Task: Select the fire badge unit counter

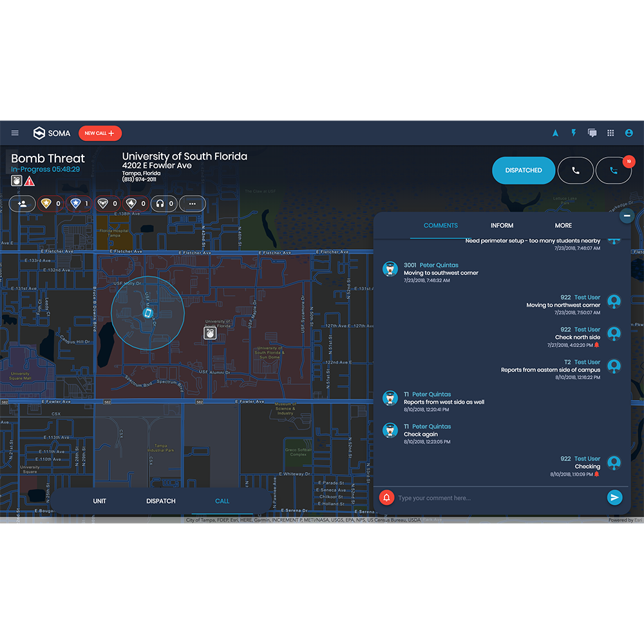Action: (136, 204)
